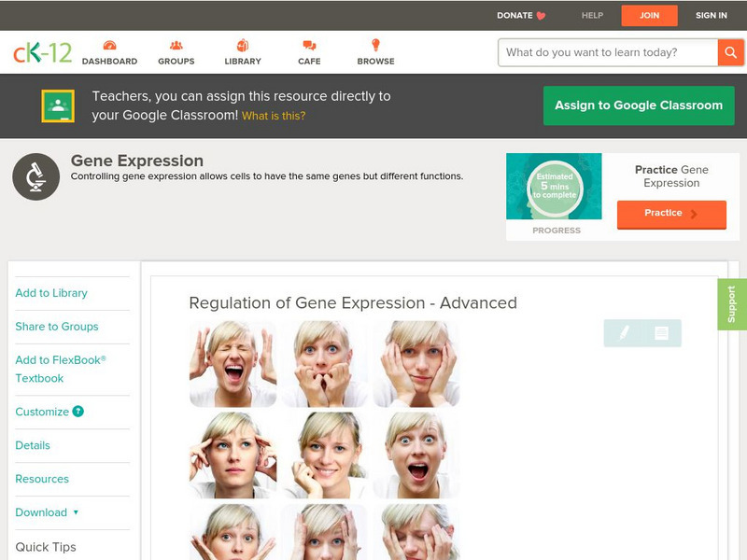Click the Practice button
The height and width of the screenshot is (560, 747).
[x=670, y=214]
